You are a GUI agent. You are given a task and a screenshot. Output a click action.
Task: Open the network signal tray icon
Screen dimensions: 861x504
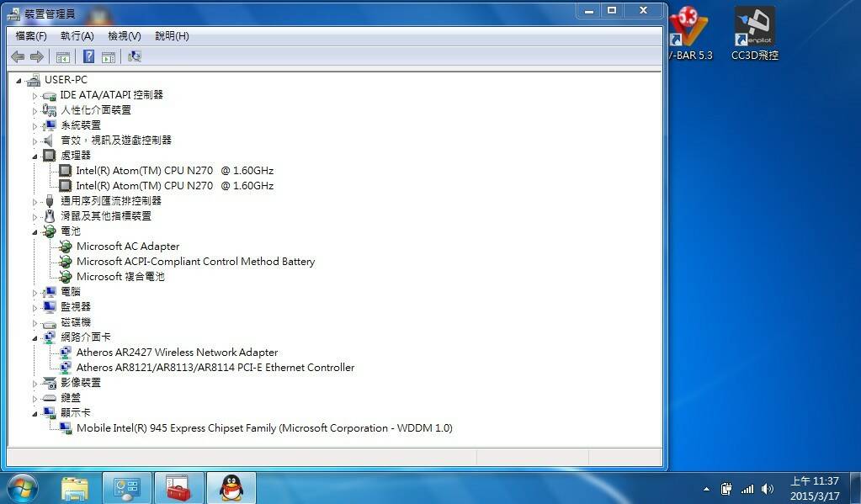747,489
